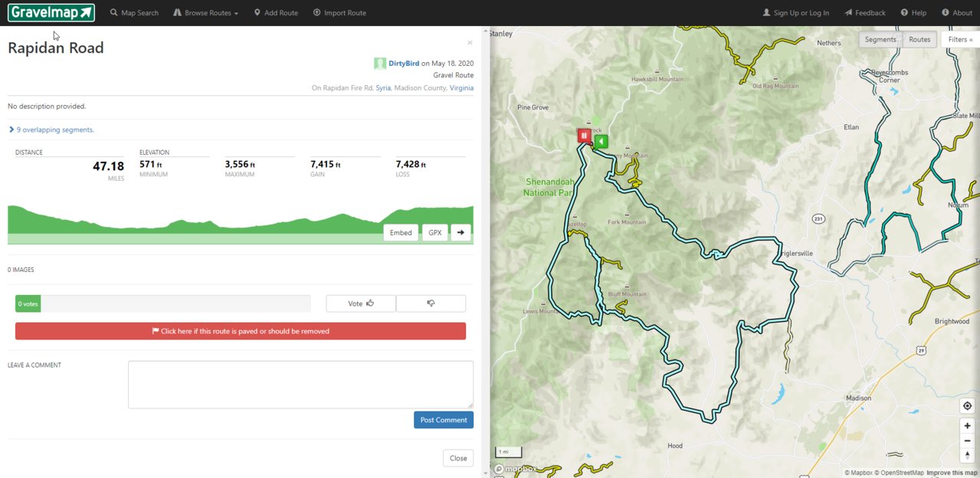This screenshot has height=478, width=980.
Task: Click the thumbs-down vote button
Action: (x=431, y=303)
